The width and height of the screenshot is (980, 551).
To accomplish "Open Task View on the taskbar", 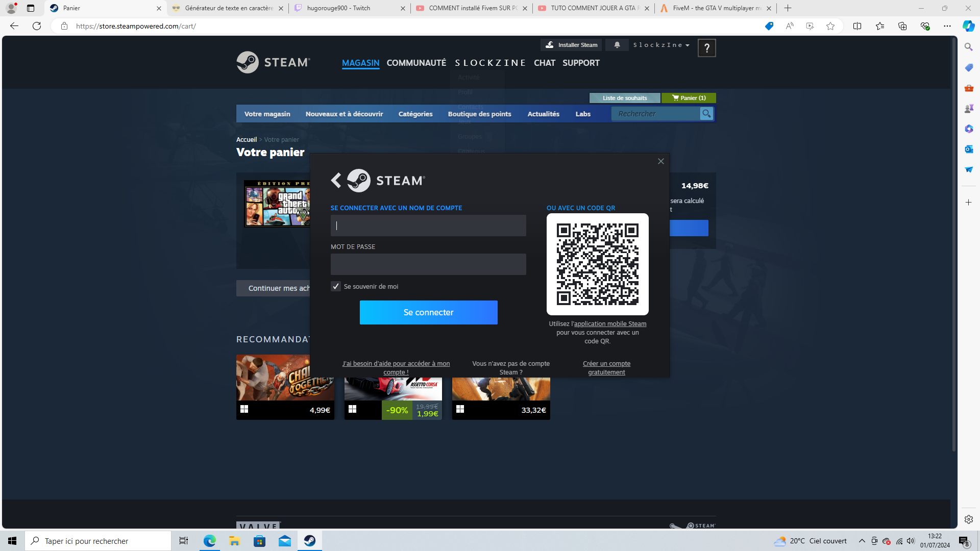I will 184,541.
